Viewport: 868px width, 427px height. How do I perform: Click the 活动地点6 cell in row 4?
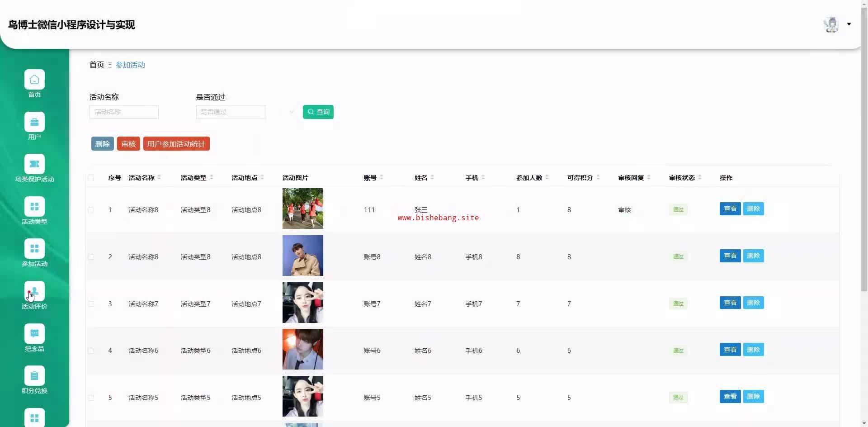[246, 351]
